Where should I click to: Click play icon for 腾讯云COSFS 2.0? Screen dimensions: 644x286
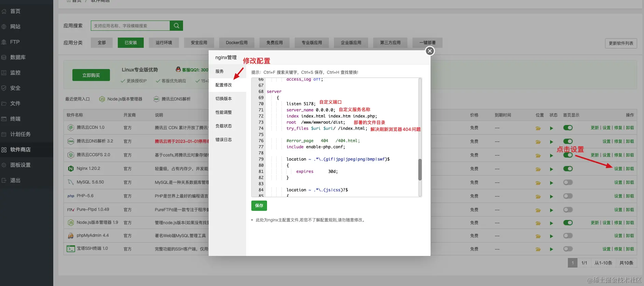point(551,155)
